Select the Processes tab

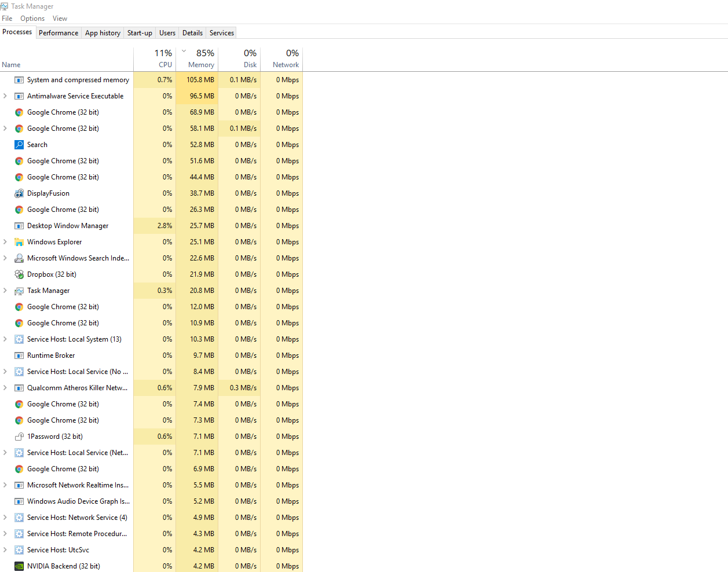[17, 32]
